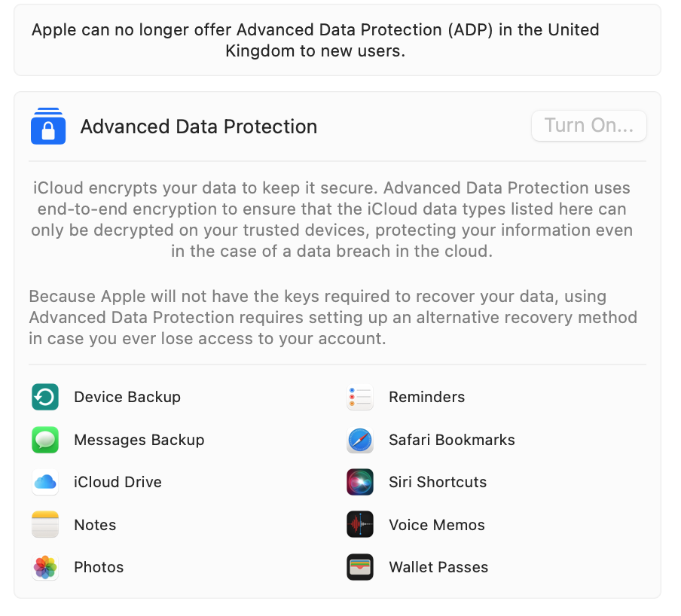Click the Siri Shortcuts icon
This screenshot has width=681, height=616.
[x=360, y=482]
